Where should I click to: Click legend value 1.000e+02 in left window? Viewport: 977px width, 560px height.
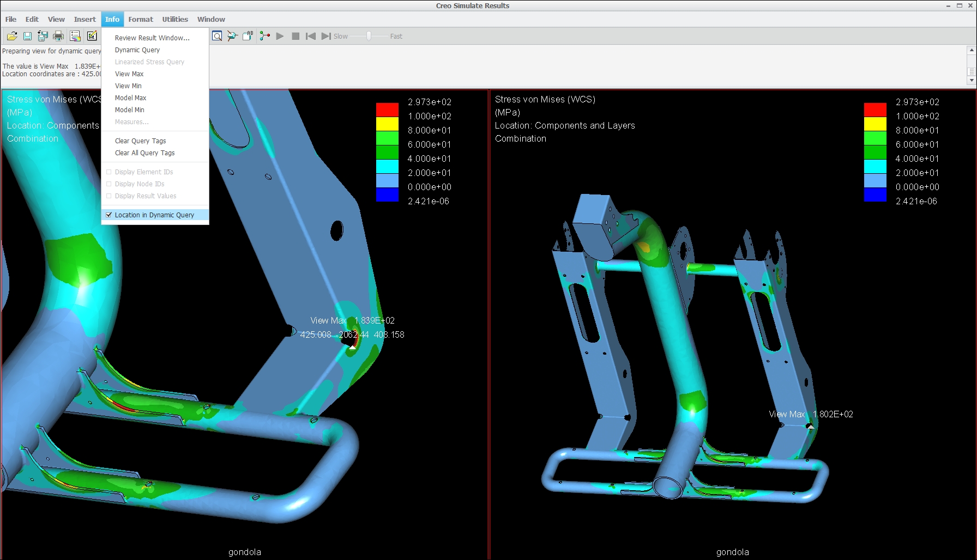430,116
